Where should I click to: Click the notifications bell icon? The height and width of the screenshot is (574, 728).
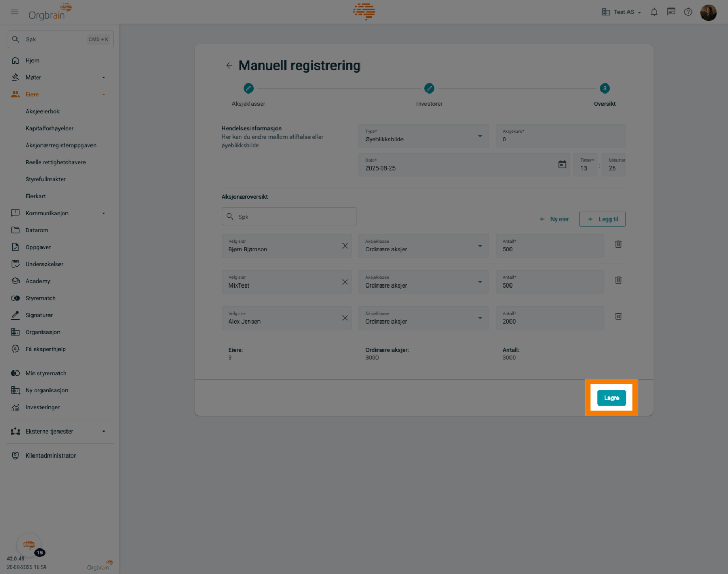tap(654, 12)
